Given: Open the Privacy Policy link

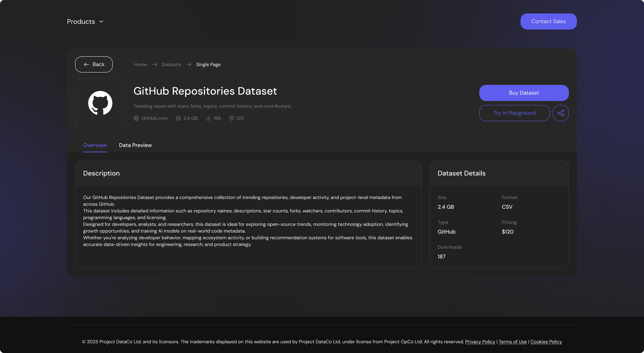Looking at the screenshot, I should pyautogui.click(x=480, y=342).
